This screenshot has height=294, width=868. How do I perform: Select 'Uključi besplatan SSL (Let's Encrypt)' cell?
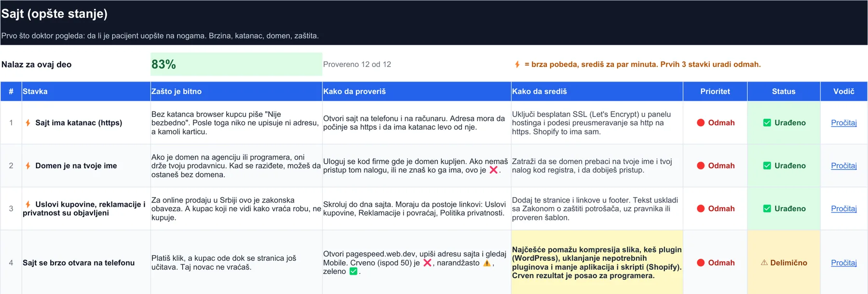point(597,123)
